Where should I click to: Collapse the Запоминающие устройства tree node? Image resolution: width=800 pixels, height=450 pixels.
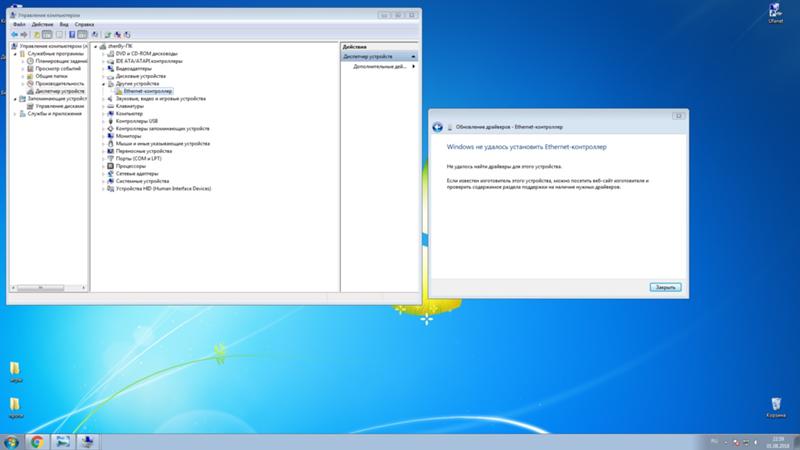(15, 98)
